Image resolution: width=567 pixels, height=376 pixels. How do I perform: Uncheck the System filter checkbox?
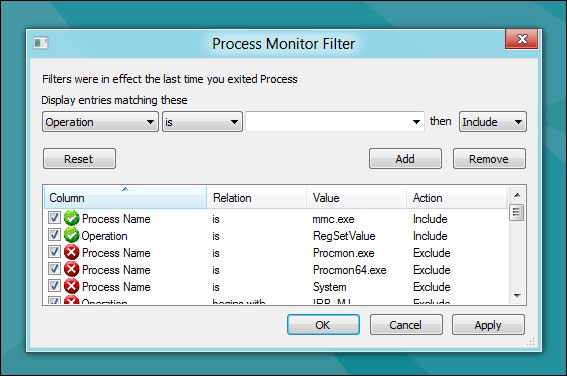click(54, 286)
